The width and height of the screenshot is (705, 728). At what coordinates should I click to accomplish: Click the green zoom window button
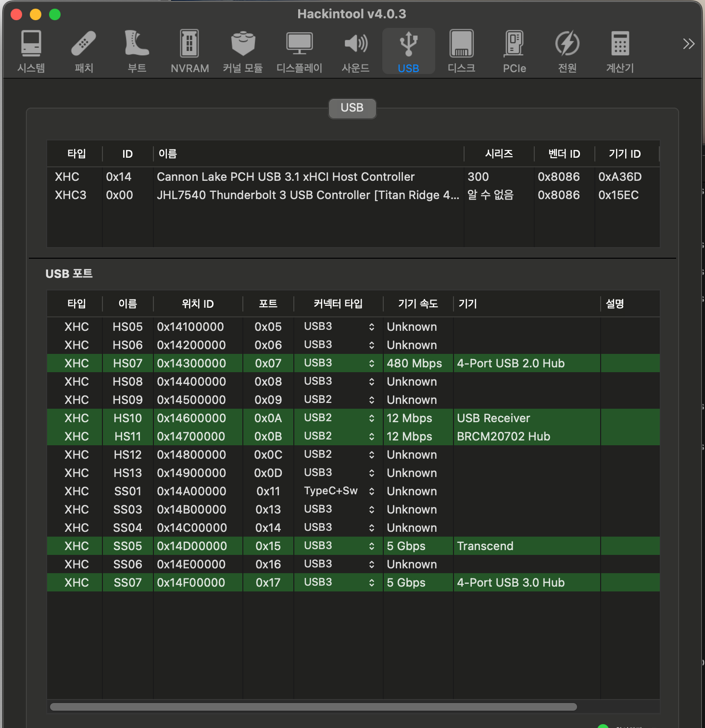[x=55, y=14]
